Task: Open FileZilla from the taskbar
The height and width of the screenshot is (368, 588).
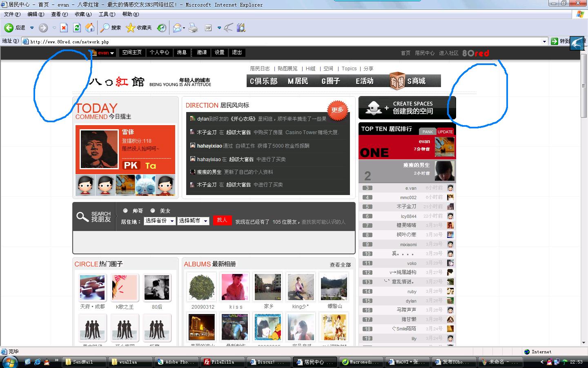Action: [223, 362]
